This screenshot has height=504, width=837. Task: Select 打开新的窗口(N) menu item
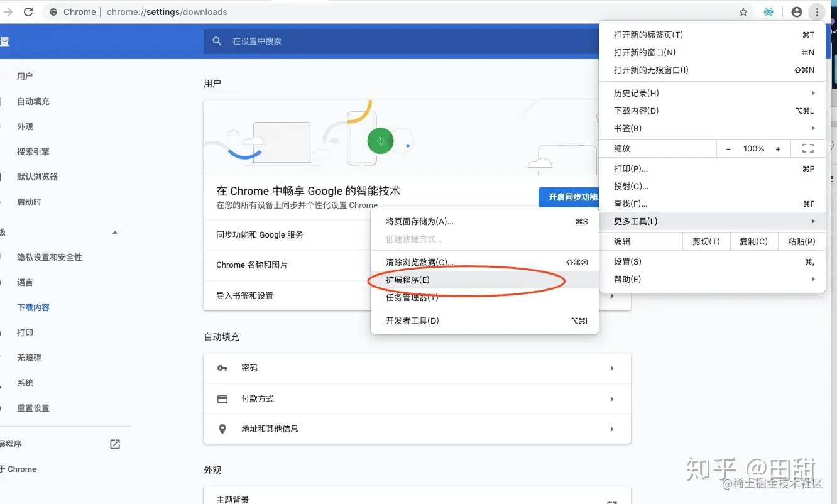point(712,53)
